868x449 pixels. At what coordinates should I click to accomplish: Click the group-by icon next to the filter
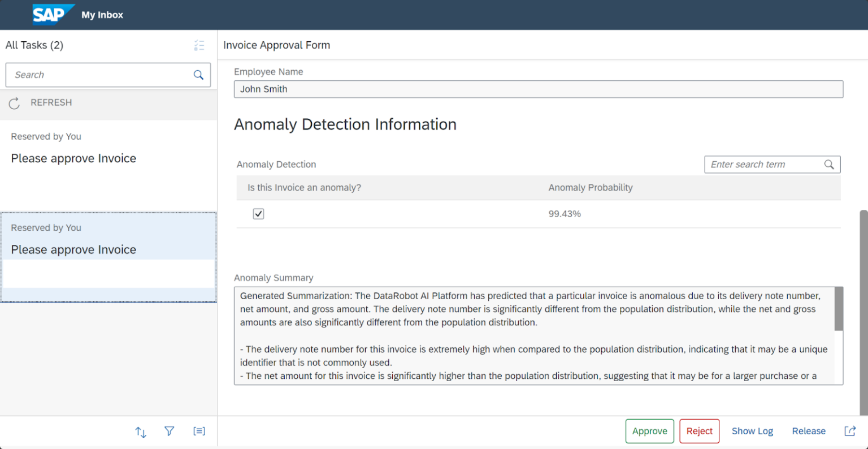pyautogui.click(x=199, y=431)
